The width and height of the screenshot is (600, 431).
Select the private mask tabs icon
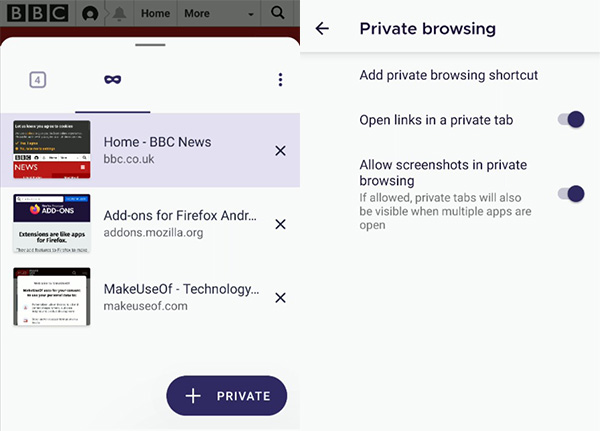coord(112,80)
